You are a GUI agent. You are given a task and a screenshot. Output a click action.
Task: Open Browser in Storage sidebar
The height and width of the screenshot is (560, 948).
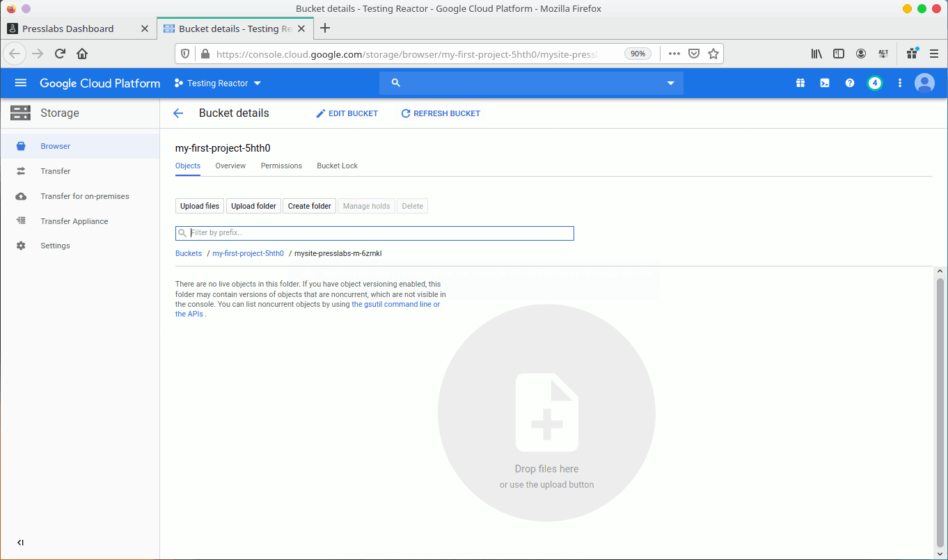click(80, 146)
